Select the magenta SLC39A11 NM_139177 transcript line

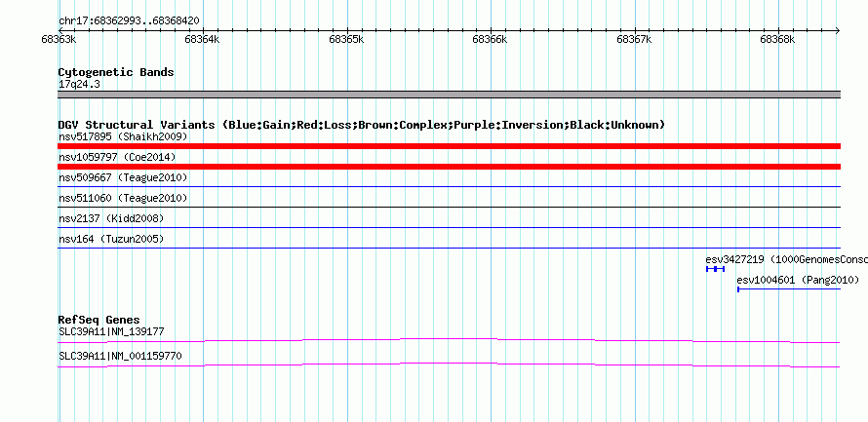pos(449,341)
